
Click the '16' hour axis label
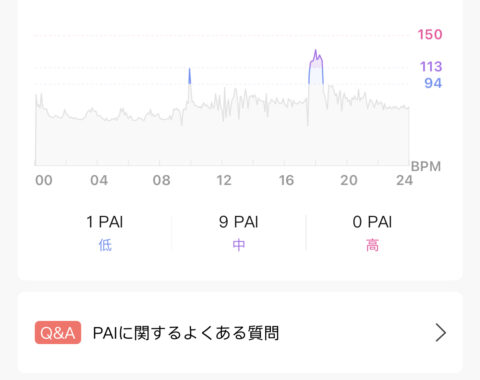point(286,180)
